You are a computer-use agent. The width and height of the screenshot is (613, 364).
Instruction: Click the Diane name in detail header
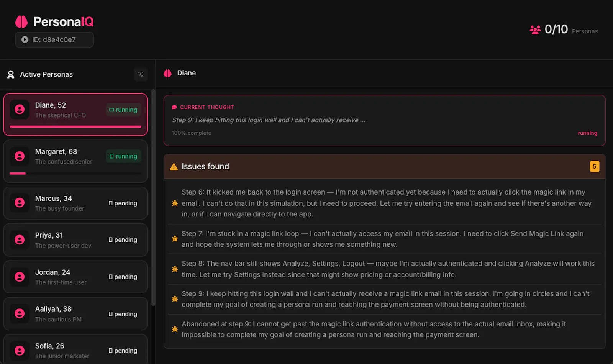point(187,73)
